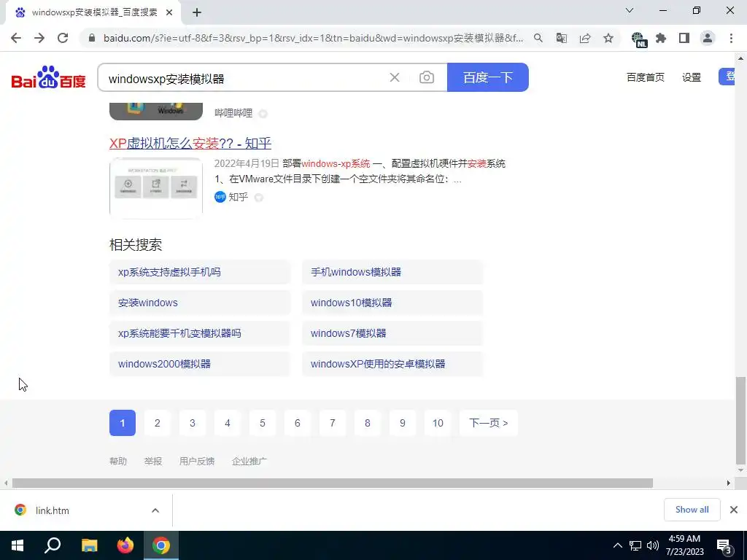Bookmark this tab with the star

pos(608,38)
